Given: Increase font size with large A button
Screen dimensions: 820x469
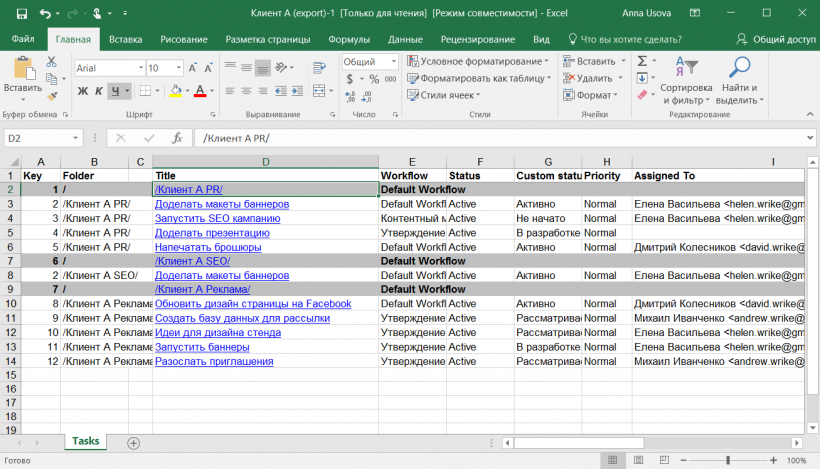Looking at the screenshot, I should (192, 68).
